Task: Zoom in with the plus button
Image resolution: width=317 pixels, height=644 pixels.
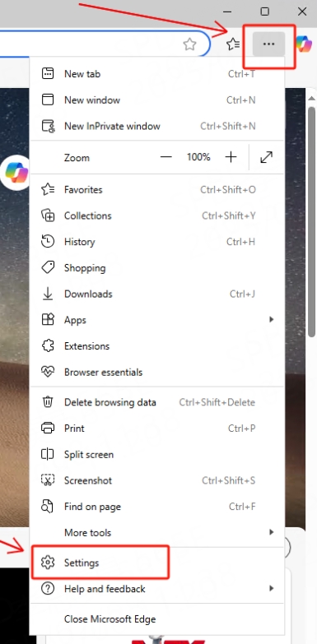Action: click(x=231, y=157)
